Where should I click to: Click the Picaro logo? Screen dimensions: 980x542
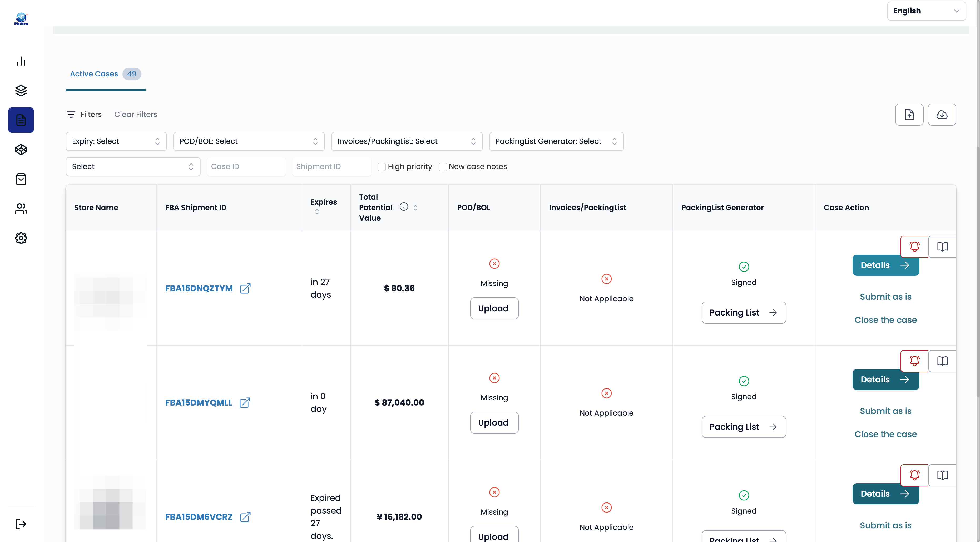[21, 19]
